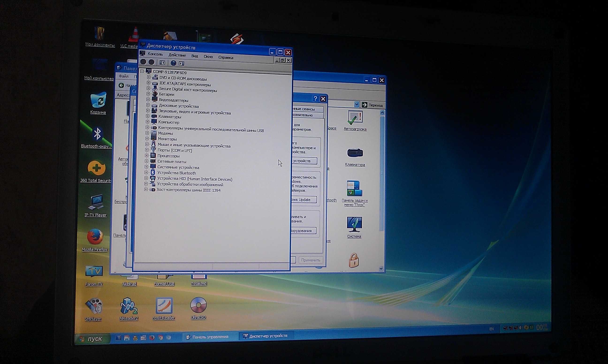Image resolution: width=608 pixels, height=364 pixels.
Task: Open the Файл menu in Control Panel window
Action: (124, 76)
